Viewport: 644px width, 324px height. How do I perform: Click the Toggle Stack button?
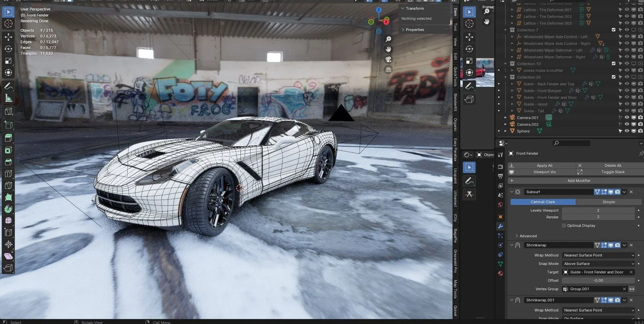pos(610,172)
